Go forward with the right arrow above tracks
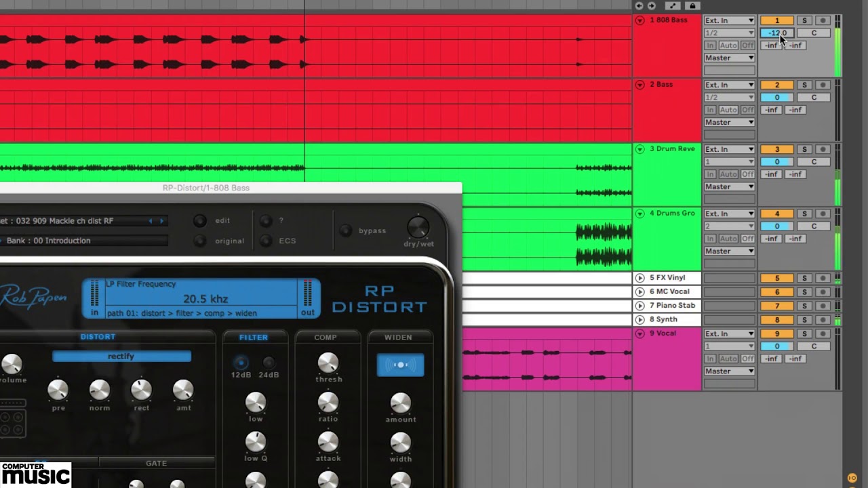 coord(651,5)
